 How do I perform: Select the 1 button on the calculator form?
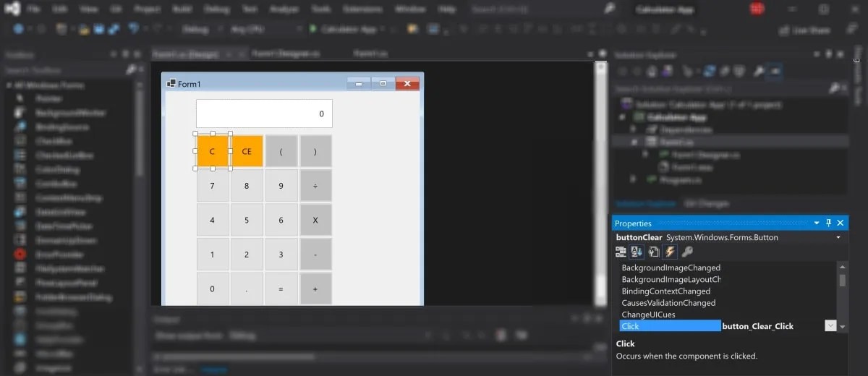coord(212,255)
